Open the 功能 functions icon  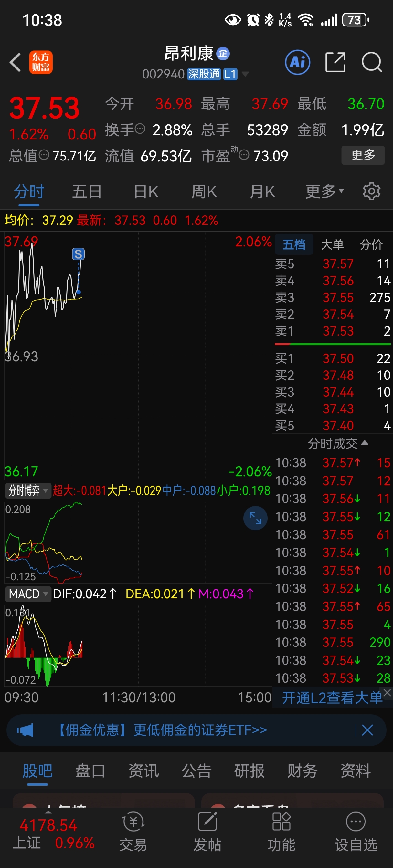pos(281,832)
